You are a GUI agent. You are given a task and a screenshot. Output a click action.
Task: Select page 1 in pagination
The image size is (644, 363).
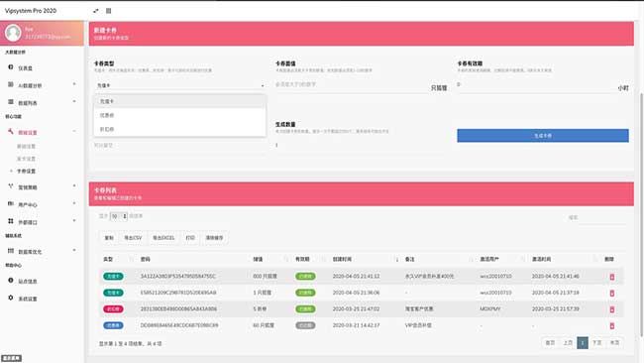point(583,343)
